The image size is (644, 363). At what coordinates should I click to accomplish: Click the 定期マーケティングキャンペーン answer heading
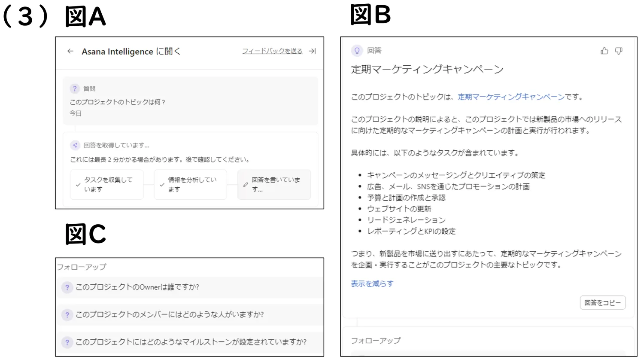point(427,69)
